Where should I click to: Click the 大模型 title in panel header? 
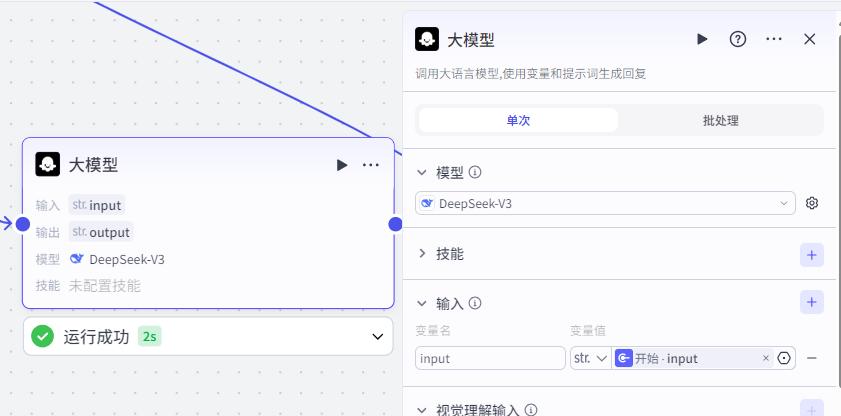(x=471, y=40)
